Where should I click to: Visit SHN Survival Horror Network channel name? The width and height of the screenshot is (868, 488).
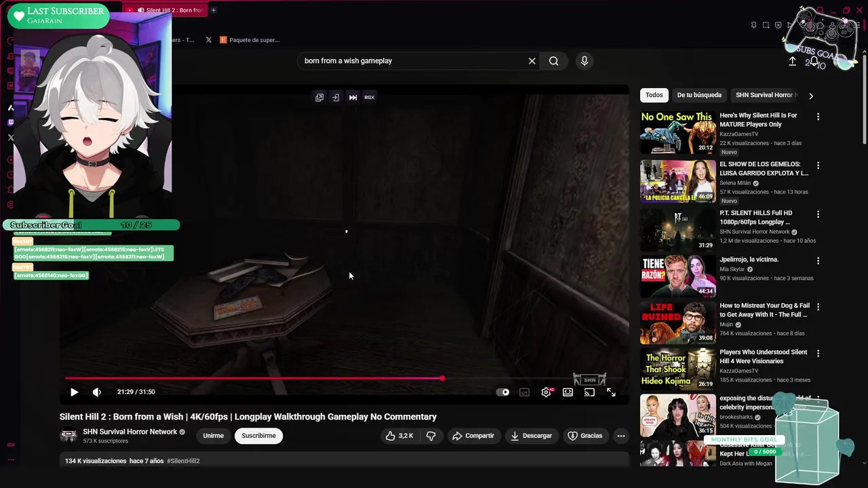click(130, 432)
